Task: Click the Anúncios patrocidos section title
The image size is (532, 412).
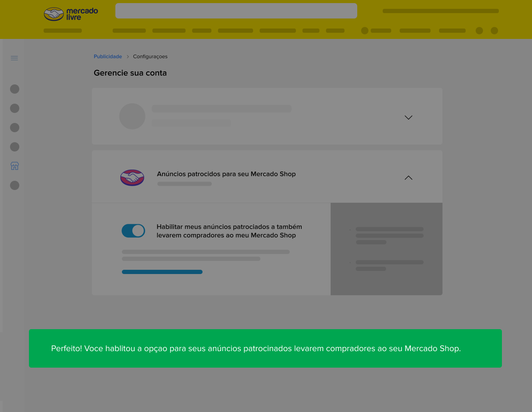Action: pos(226,174)
